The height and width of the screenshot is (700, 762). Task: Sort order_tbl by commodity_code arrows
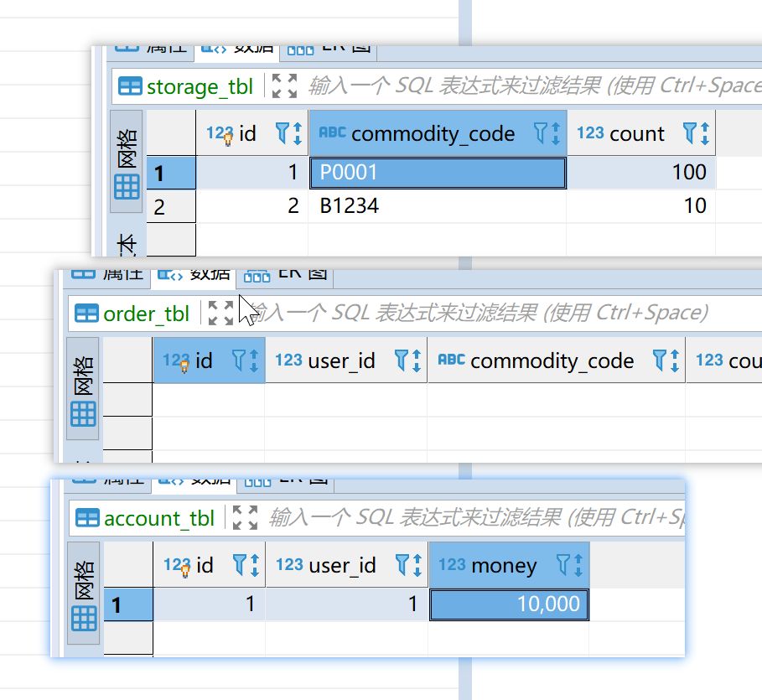675,360
